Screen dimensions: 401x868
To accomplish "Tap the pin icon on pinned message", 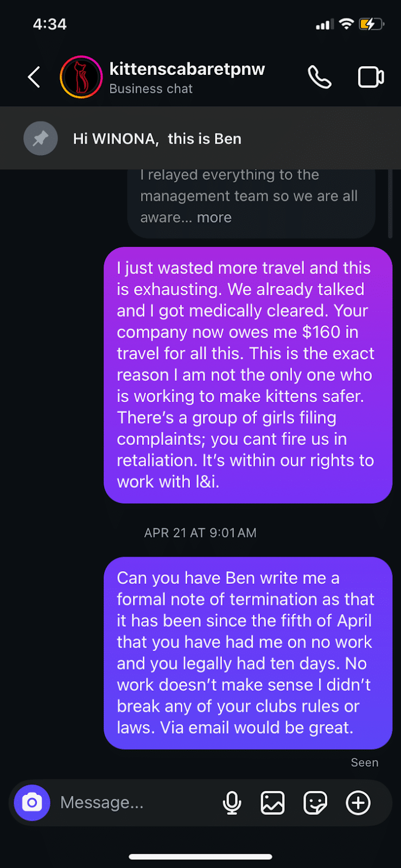I will point(41,139).
